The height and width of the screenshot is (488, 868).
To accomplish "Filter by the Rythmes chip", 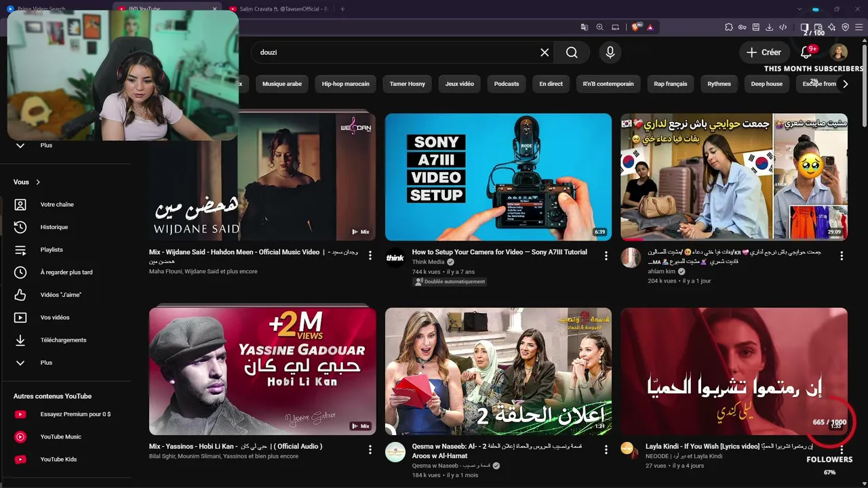I will coord(719,84).
